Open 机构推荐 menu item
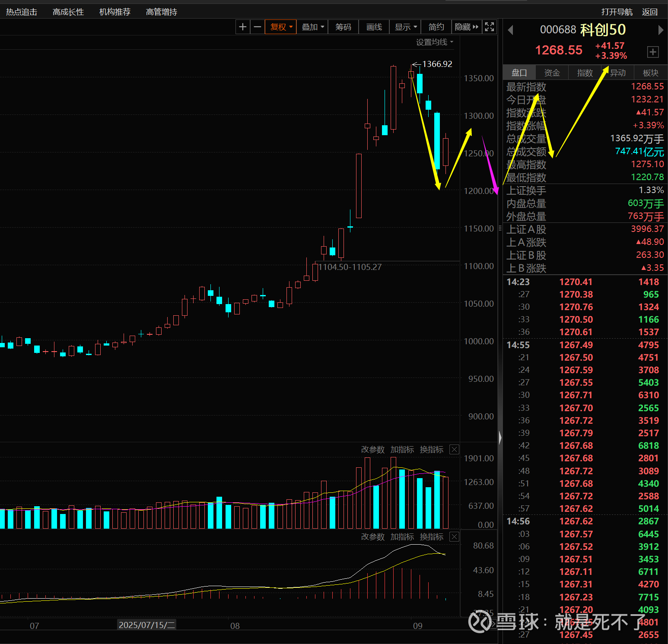The image size is (668, 644). coord(115,12)
